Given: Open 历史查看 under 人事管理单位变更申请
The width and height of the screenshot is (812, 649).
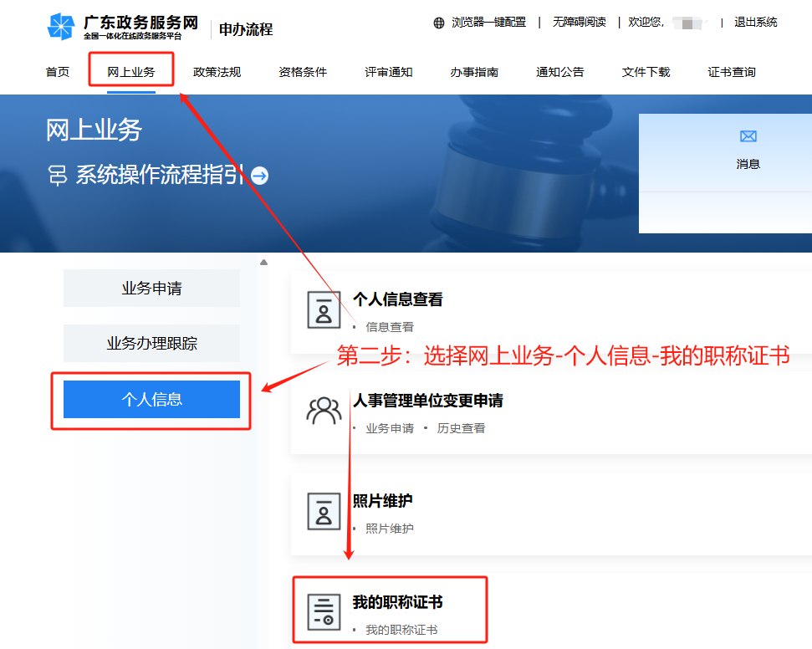Looking at the screenshot, I should [461, 428].
